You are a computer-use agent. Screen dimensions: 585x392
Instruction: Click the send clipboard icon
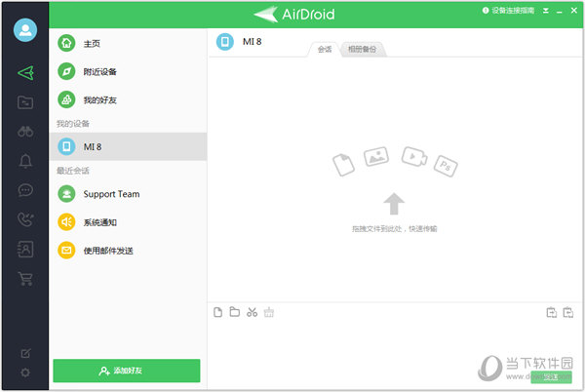[x=552, y=312]
